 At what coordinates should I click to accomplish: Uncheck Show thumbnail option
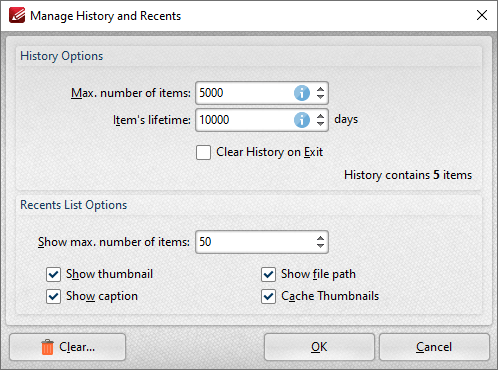tap(53, 274)
